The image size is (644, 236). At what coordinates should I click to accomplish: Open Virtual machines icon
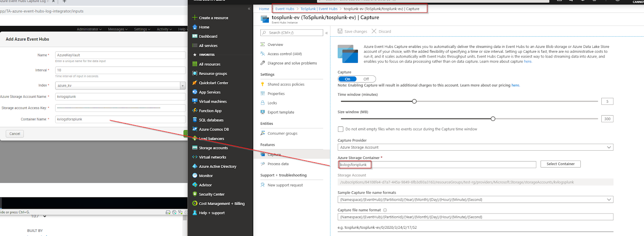[195, 101]
